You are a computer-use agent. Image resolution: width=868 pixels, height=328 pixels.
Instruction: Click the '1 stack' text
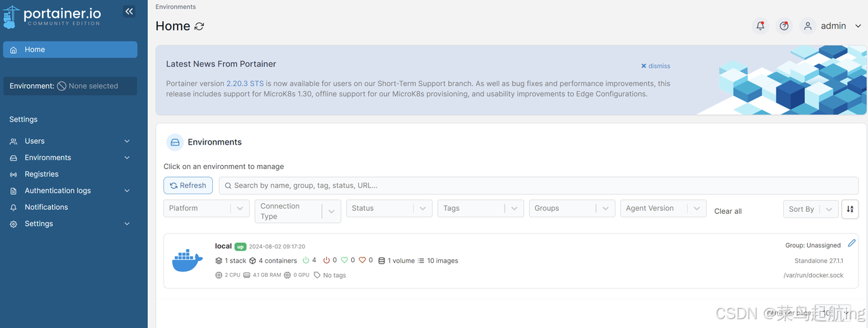(235, 261)
